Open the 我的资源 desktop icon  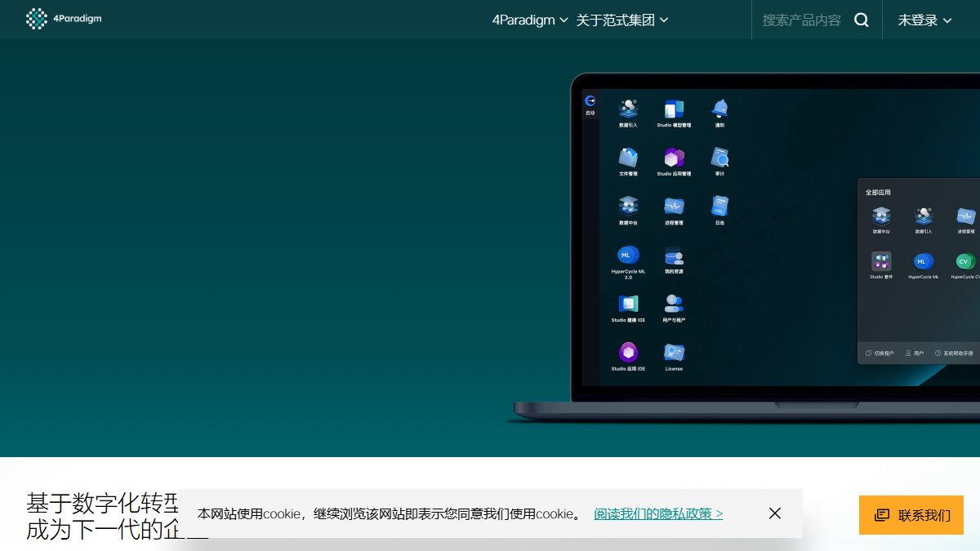coord(674,260)
